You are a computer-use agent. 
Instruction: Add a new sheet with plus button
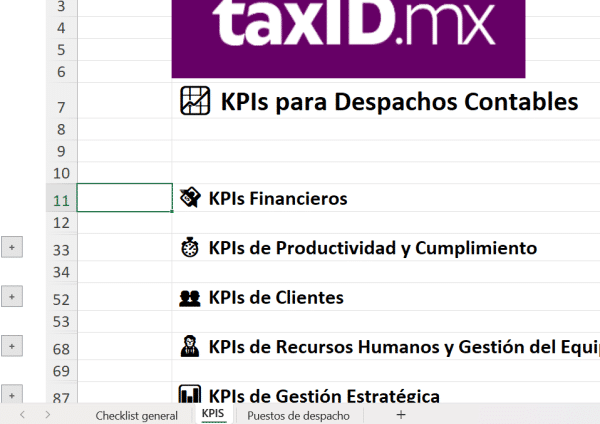(x=401, y=414)
